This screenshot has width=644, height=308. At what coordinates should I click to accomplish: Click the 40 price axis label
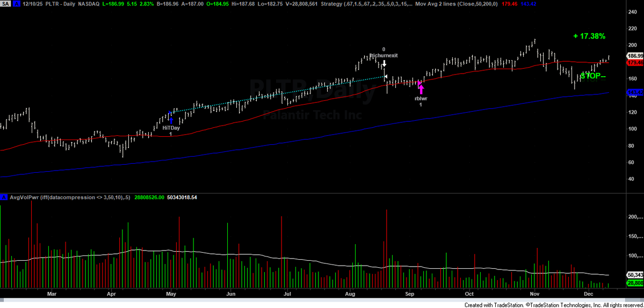pos(632,179)
